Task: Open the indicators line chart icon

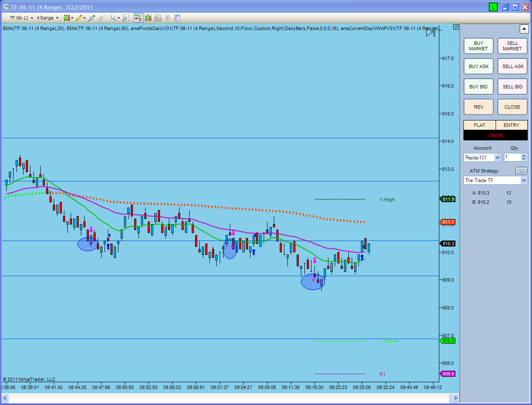Action: (158, 18)
